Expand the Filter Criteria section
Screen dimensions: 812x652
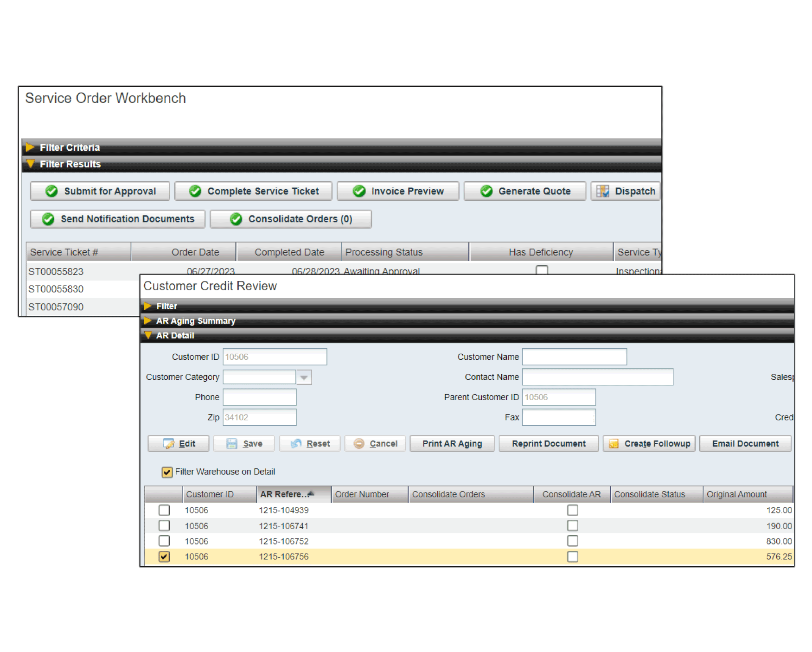click(x=30, y=147)
